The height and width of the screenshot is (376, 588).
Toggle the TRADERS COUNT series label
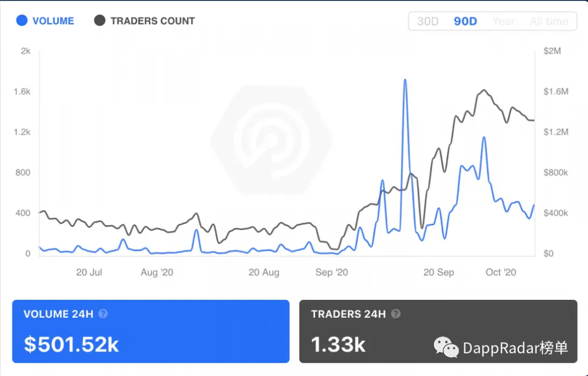[x=152, y=21]
